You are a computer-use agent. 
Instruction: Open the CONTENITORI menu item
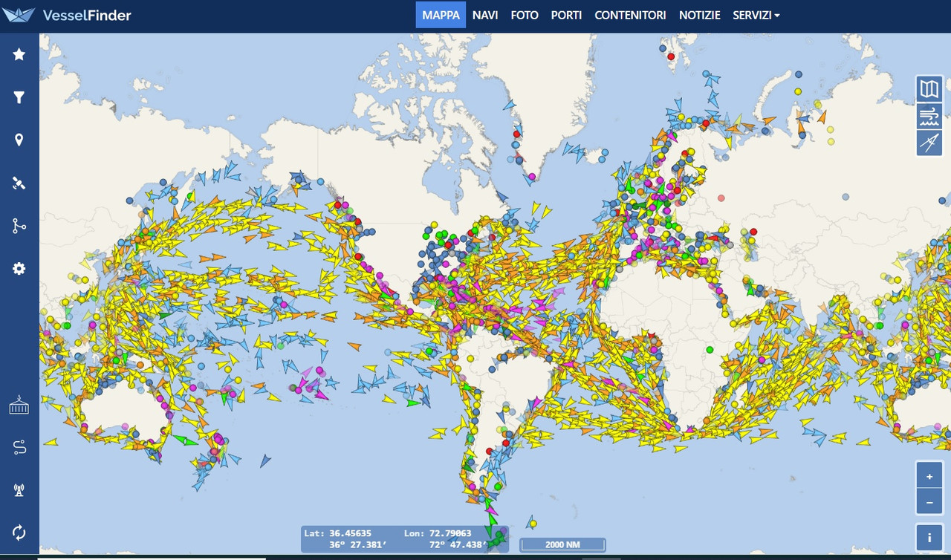pos(630,15)
